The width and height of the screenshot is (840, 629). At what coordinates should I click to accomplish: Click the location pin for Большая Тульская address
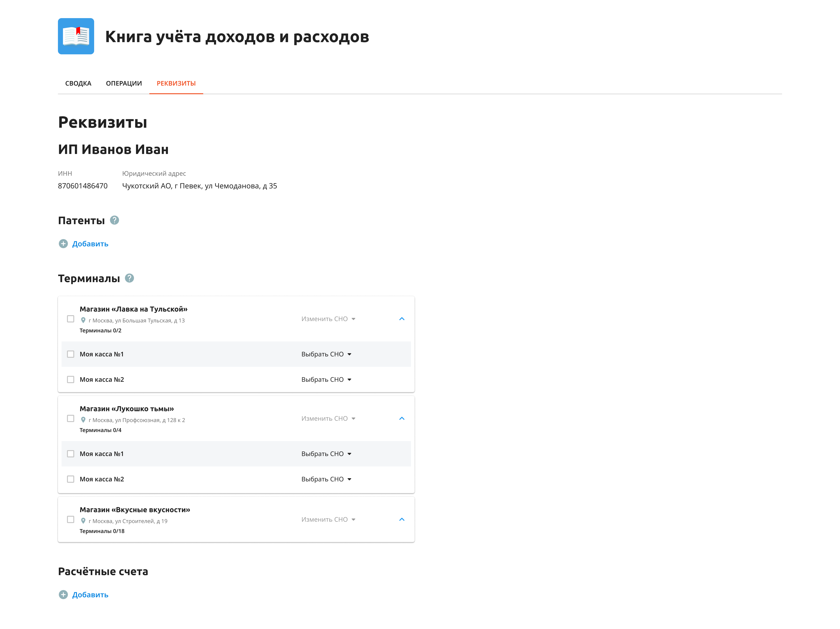pos(83,320)
